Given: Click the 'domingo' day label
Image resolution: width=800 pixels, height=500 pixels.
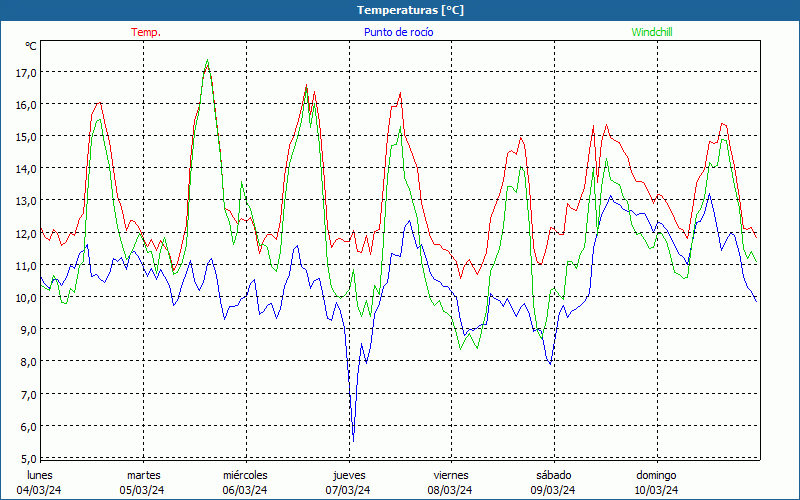Looking at the screenshot, I should click(656, 475).
